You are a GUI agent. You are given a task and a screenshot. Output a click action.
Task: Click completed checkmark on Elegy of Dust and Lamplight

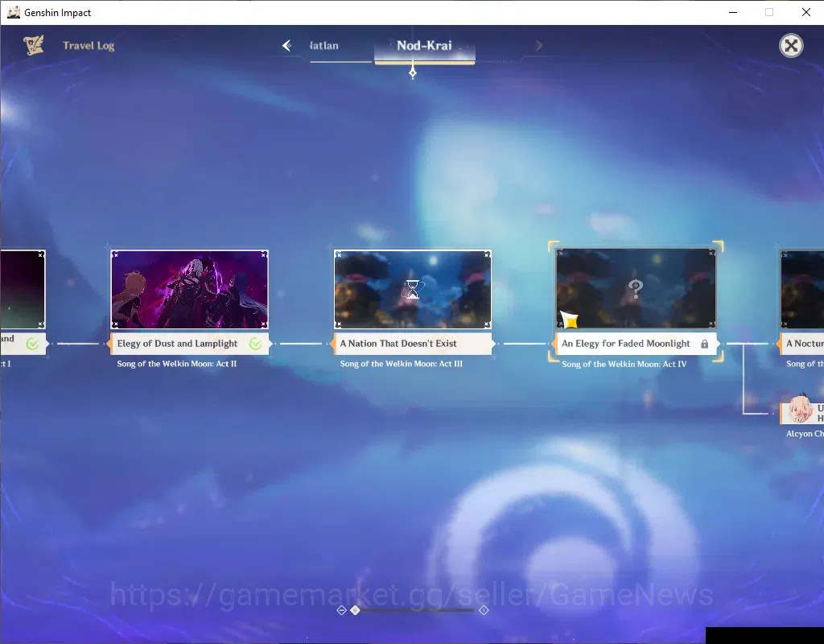click(x=256, y=344)
